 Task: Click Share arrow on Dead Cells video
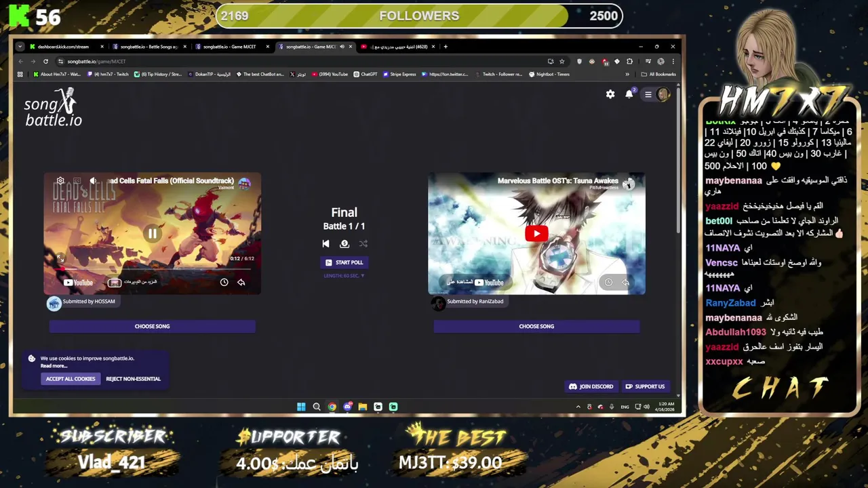click(x=241, y=282)
